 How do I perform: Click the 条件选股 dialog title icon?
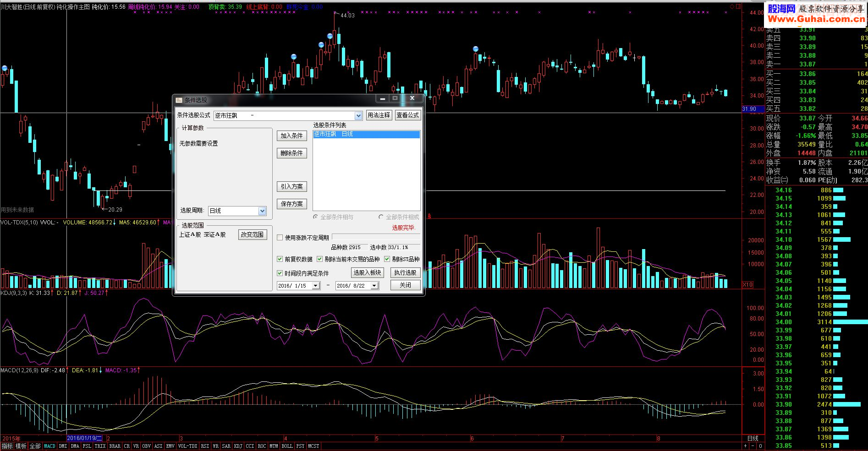point(179,100)
